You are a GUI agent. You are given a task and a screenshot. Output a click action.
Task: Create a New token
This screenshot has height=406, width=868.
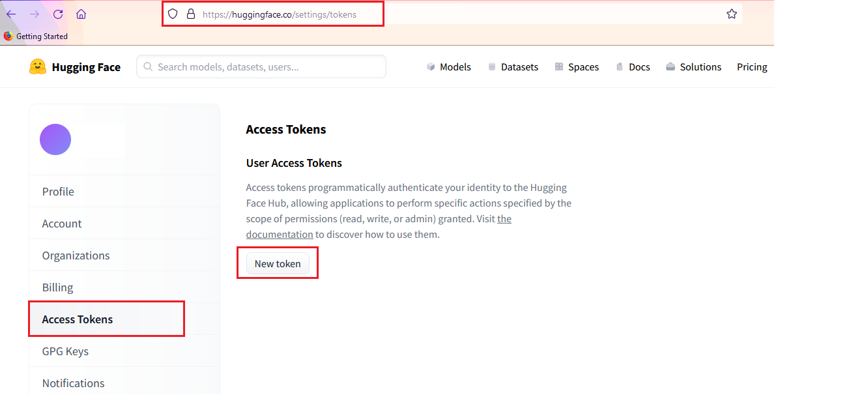278,263
